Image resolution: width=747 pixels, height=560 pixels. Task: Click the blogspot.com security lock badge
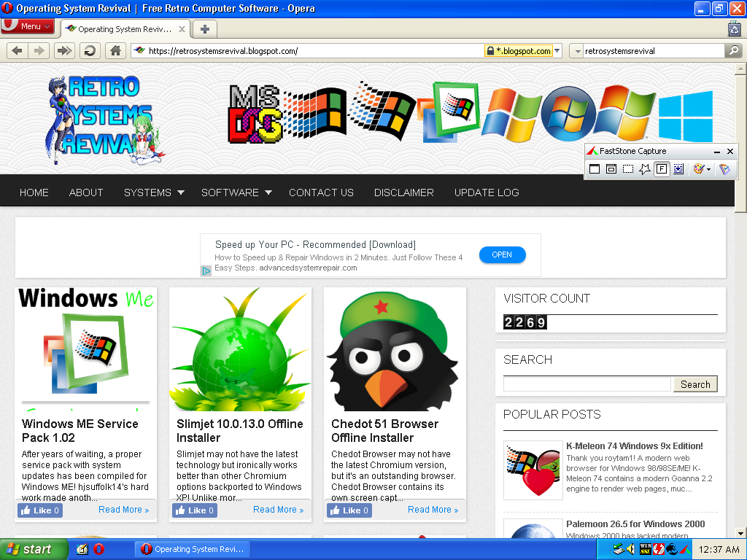519,50
